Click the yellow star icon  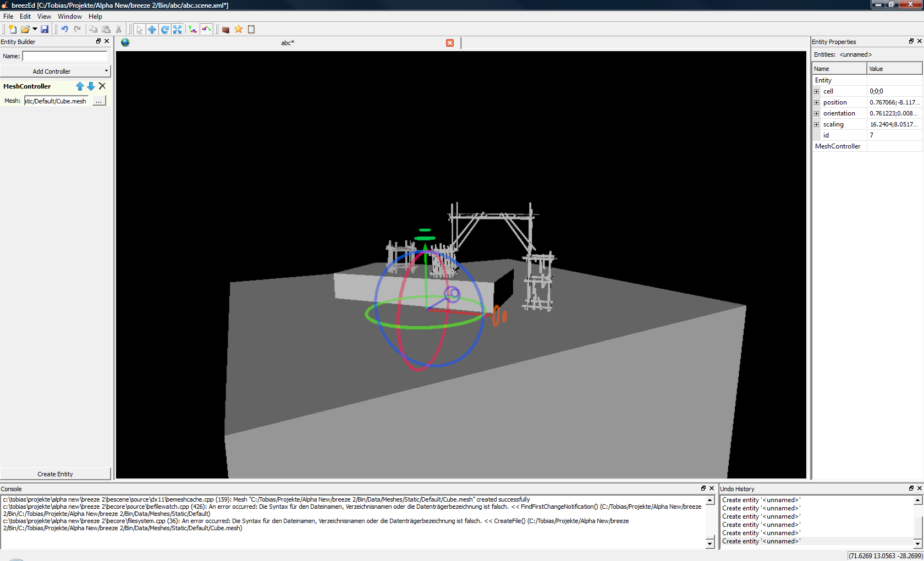point(238,29)
